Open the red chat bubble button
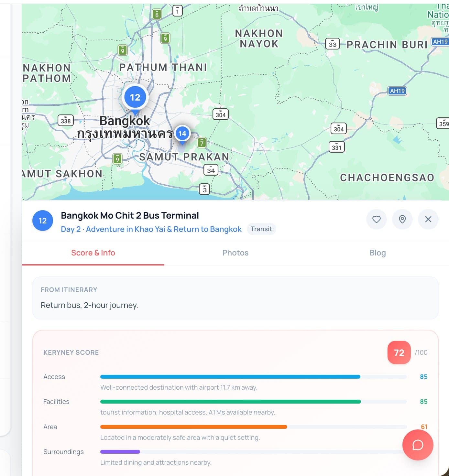 pyautogui.click(x=418, y=445)
